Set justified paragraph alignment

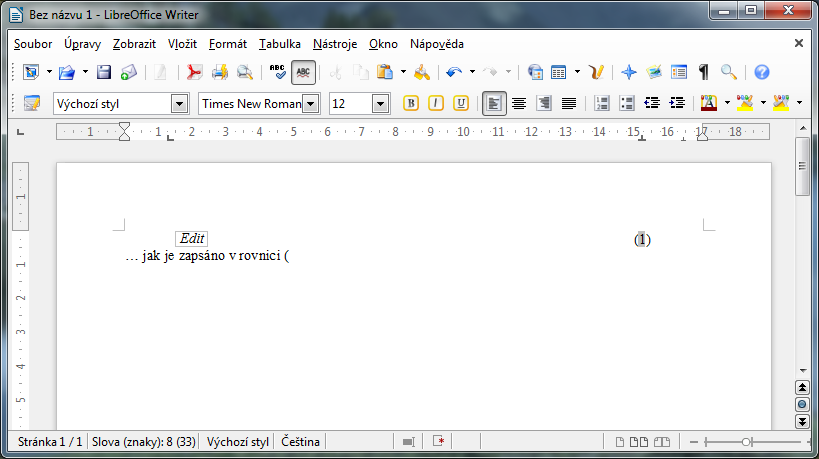tap(569, 103)
